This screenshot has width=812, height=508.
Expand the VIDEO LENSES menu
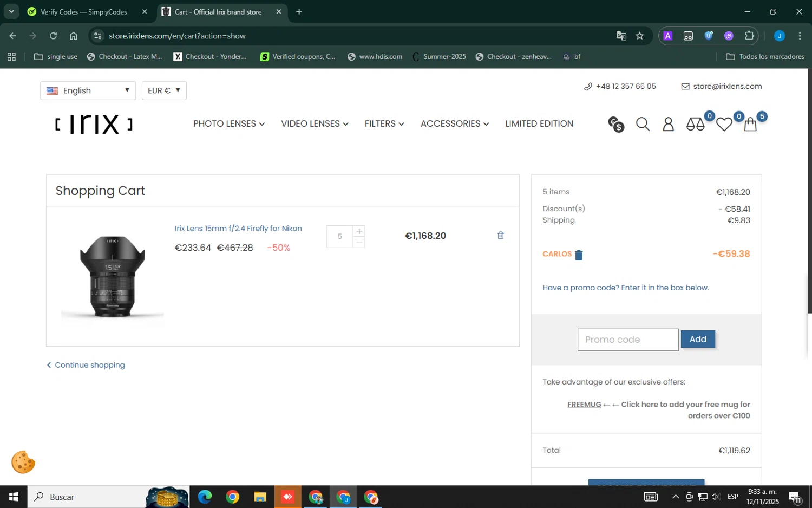315,123
